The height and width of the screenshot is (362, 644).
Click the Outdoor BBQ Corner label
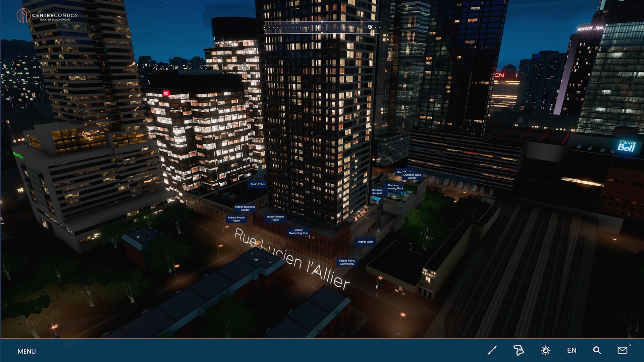(412, 176)
